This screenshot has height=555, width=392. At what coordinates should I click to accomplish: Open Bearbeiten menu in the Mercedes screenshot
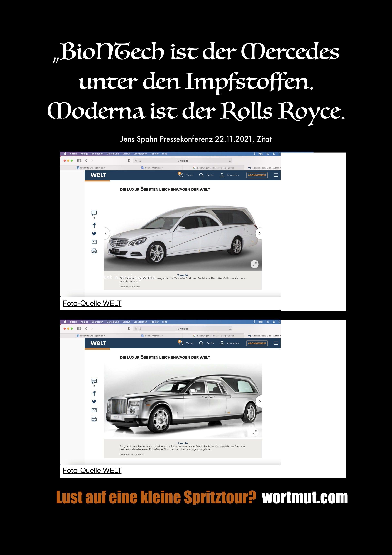pos(97,153)
